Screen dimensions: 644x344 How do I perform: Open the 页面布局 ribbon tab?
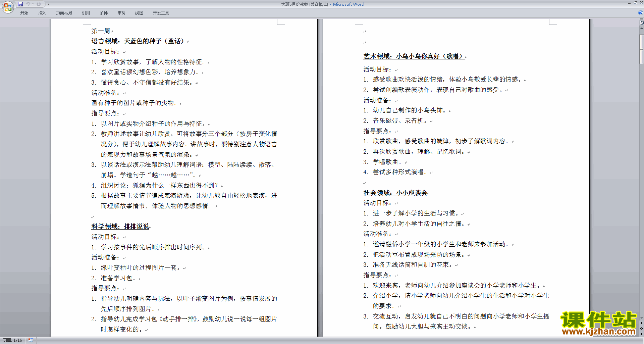64,13
